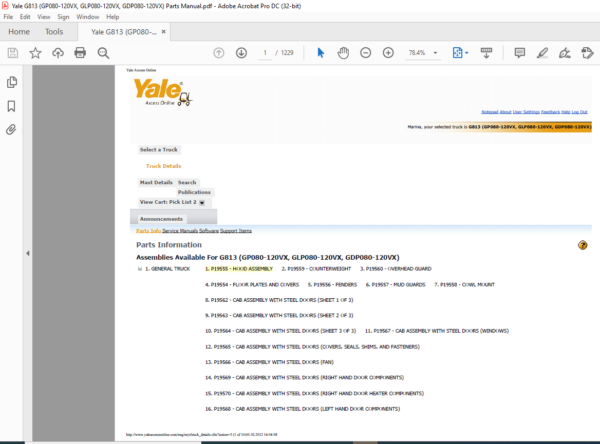Go to next page arrow
Screen dimensions: 600x444
241,53
